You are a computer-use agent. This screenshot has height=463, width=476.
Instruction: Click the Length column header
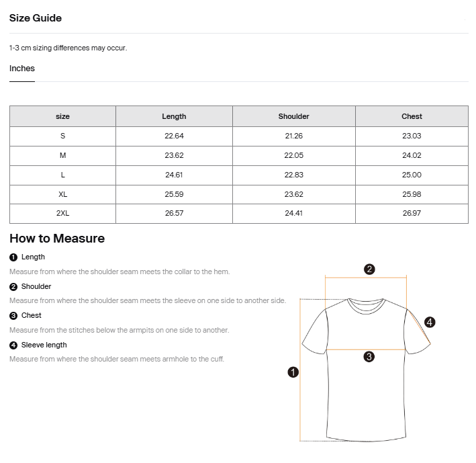[x=174, y=116]
